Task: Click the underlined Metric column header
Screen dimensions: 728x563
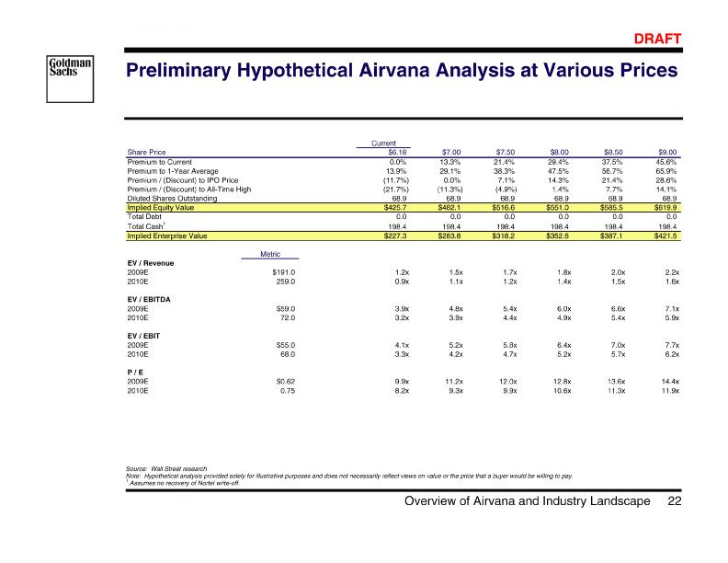Action: pos(270,253)
